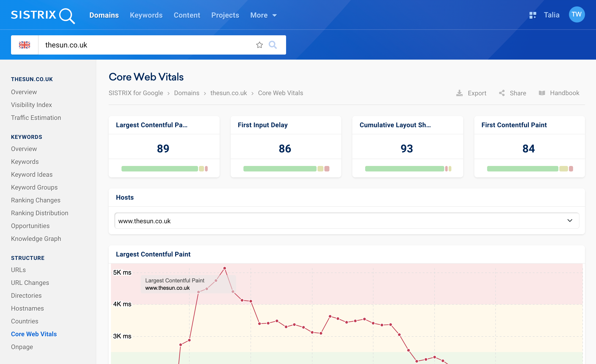Click the grid/dashboard icon top right
Image resolution: width=596 pixels, height=364 pixels.
(x=531, y=15)
